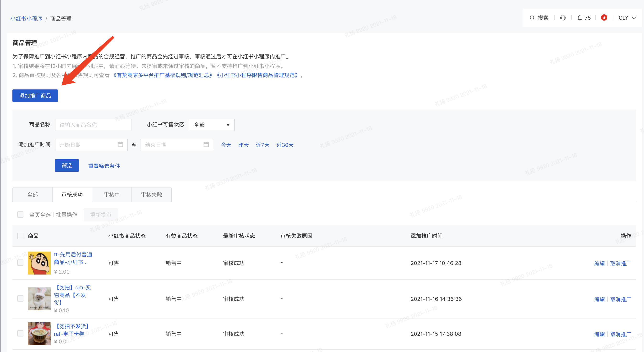Toggle the table header select-all checkbox
Viewport: 644px width, 352px height.
pos(20,236)
